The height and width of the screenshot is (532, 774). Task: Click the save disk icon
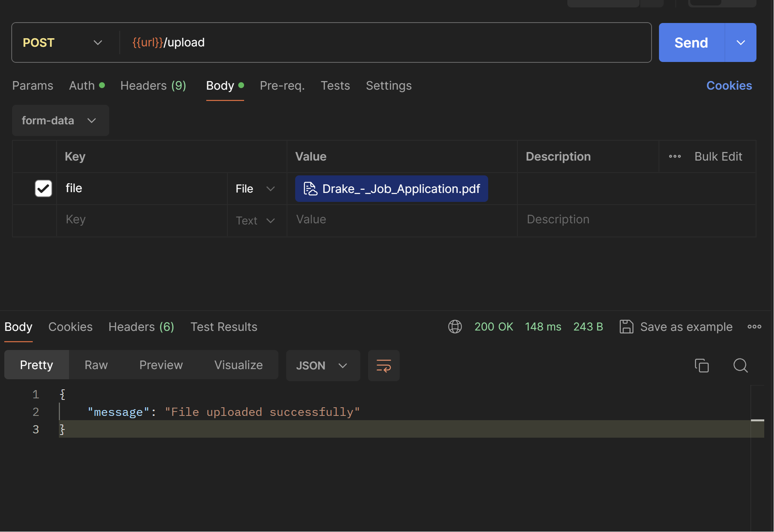[x=626, y=327]
